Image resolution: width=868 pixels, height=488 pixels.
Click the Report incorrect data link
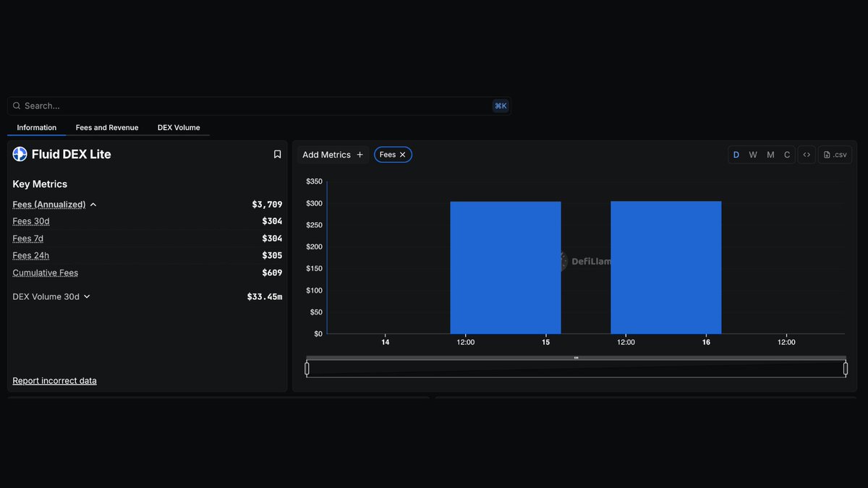coord(54,381)
